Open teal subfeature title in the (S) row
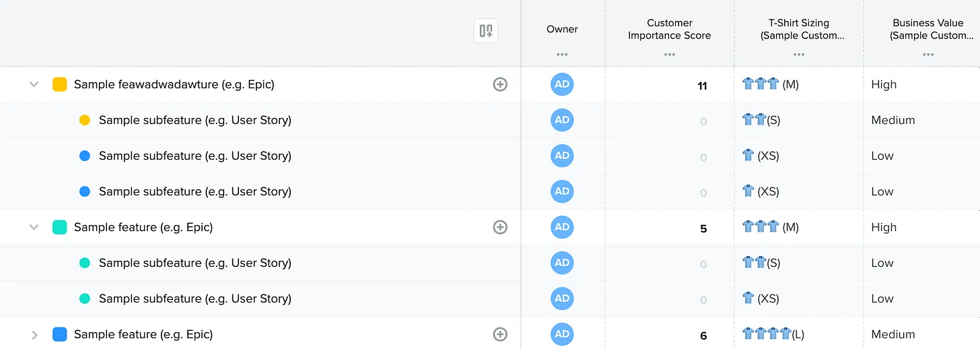This screenshot has width=980, height=349. coord(195,263)
